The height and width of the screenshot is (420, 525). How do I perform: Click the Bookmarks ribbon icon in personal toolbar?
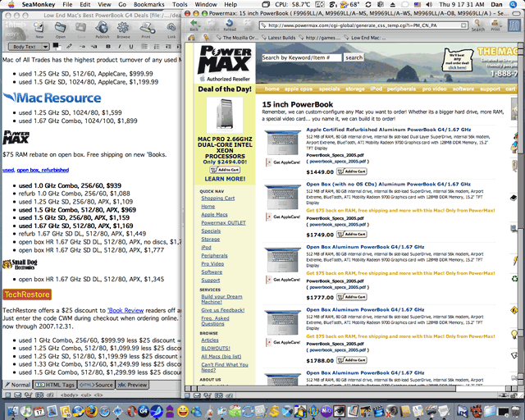tap(207, 38)
